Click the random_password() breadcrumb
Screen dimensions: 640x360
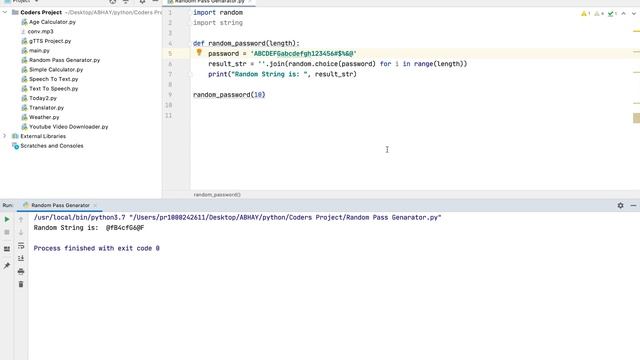click(217, 195)
